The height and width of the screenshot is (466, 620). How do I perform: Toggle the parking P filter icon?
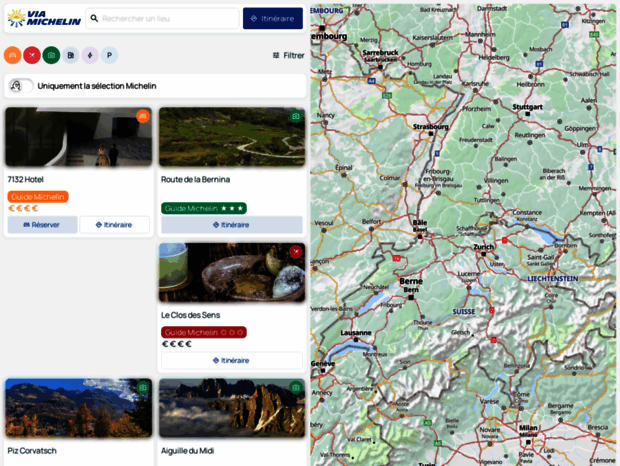pyautogui.click(x=110, y=55)
